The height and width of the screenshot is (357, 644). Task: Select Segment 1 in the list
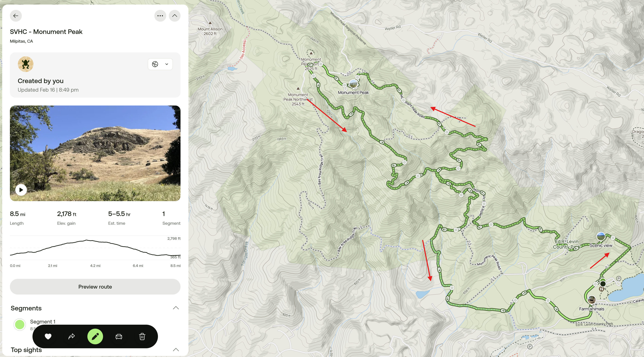(x=43, y=321)
